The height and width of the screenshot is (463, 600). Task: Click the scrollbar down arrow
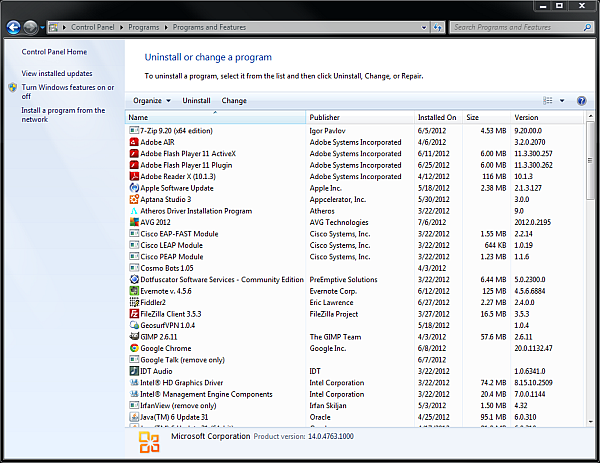coord(590,422)
